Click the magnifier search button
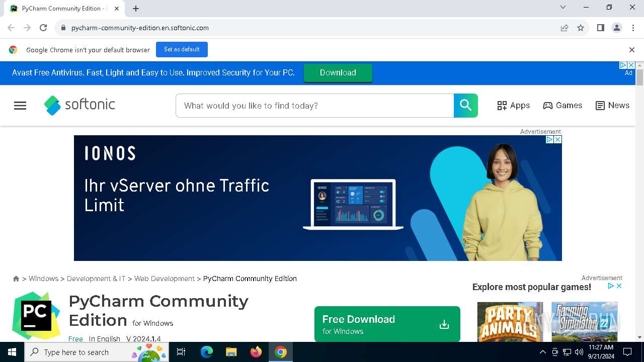644x362 pixels. point(466,106)
